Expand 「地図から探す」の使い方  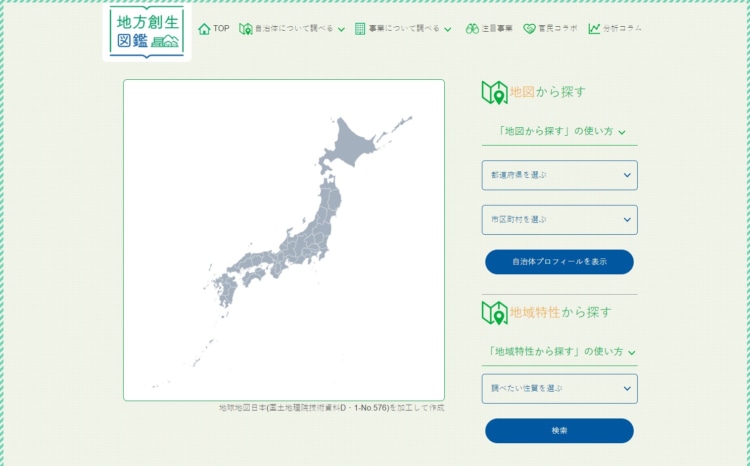pos(560,131)
